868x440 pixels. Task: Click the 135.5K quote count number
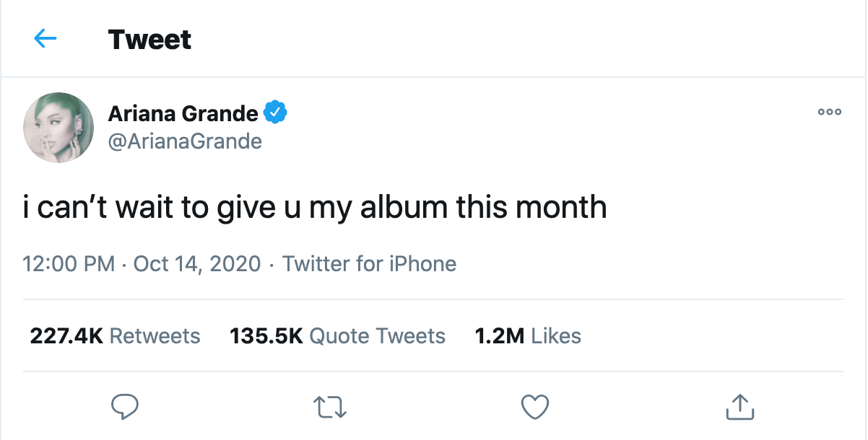(266, 336)
